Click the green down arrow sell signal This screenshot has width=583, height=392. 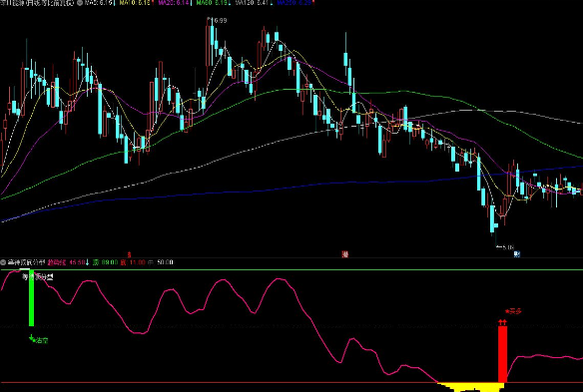[x=31, y=338]
